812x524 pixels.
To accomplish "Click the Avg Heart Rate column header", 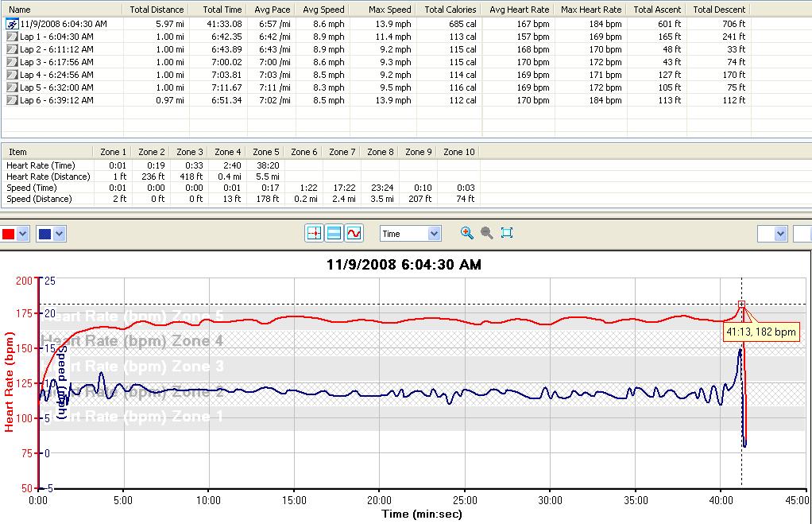I will point(518,10).
